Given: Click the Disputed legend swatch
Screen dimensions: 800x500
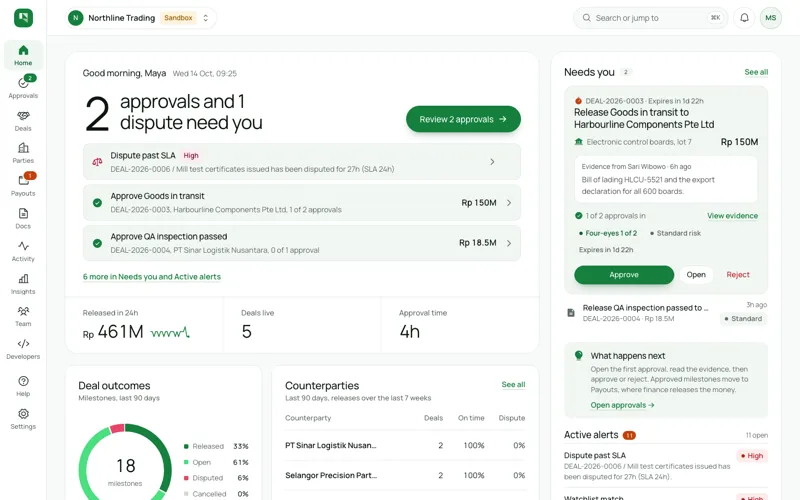Looking at the screenshot, I should (x=186, y=478).
